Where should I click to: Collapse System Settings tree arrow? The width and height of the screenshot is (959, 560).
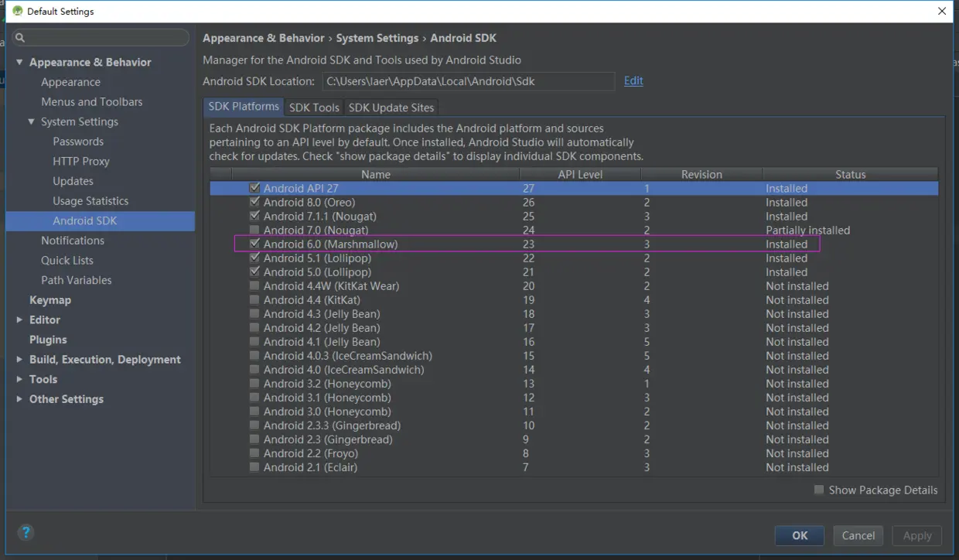tap(32, 121)
